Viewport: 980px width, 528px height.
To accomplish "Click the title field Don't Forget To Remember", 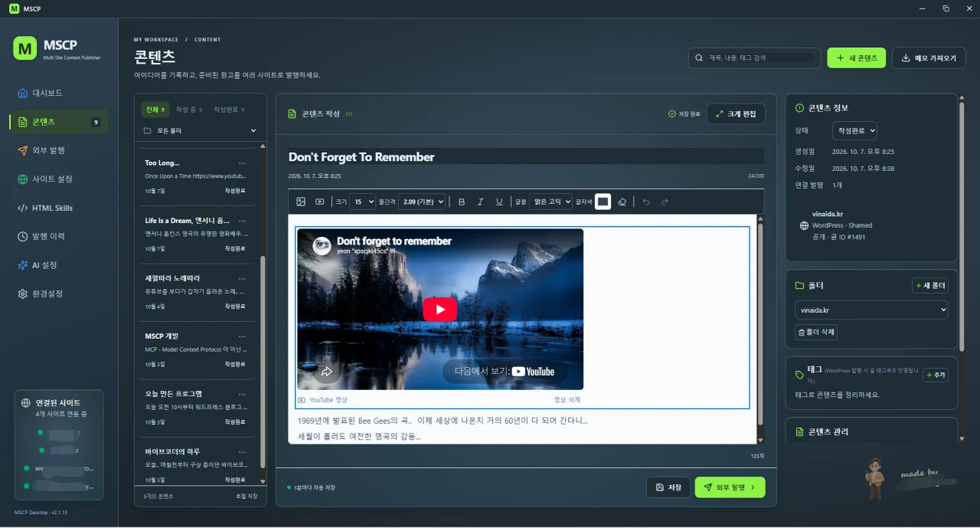I will [526, 157].
